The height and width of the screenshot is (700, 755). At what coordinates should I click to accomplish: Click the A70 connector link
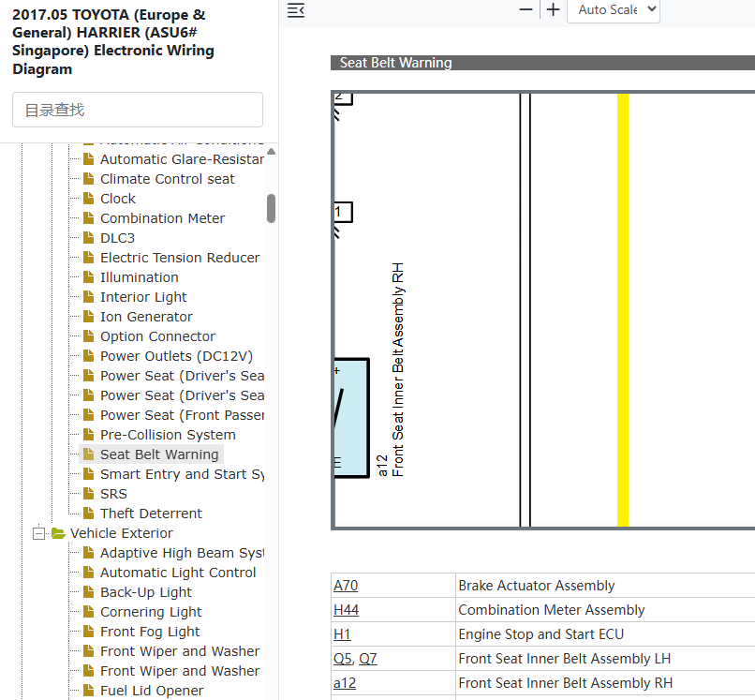pyautogui.click(x=346, y=586)
